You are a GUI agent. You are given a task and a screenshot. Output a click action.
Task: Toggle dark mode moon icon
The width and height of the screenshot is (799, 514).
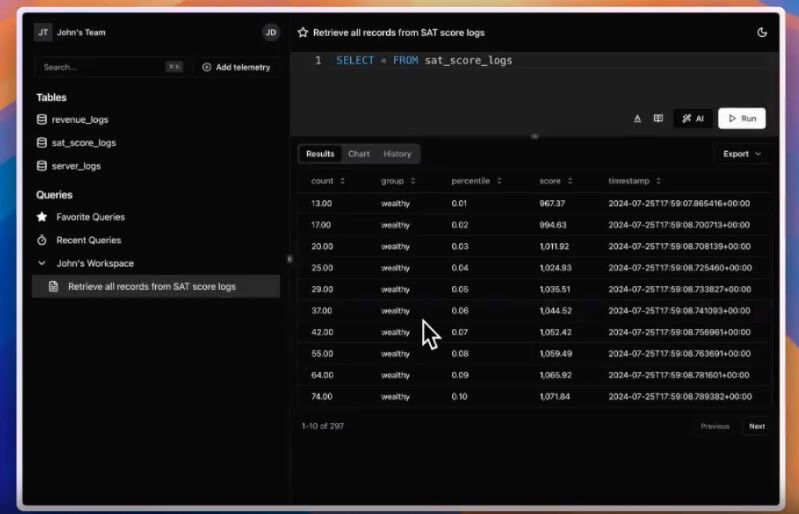762,32
